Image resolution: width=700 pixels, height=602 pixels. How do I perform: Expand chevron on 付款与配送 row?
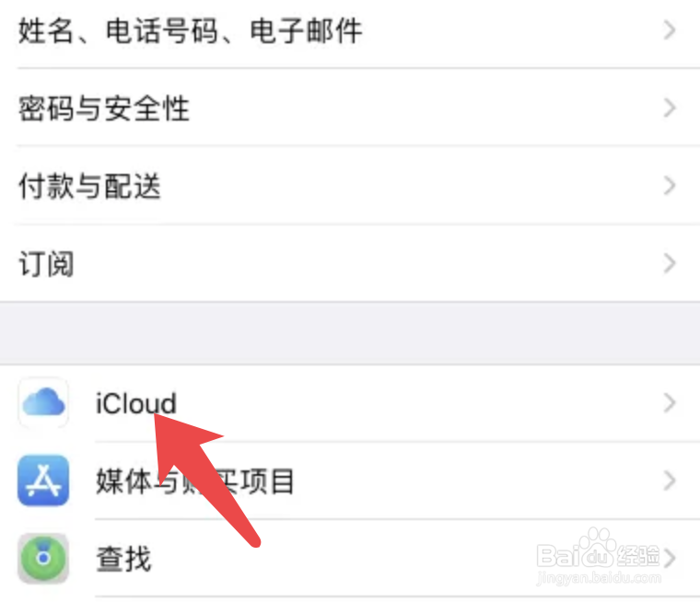point(670,186)
